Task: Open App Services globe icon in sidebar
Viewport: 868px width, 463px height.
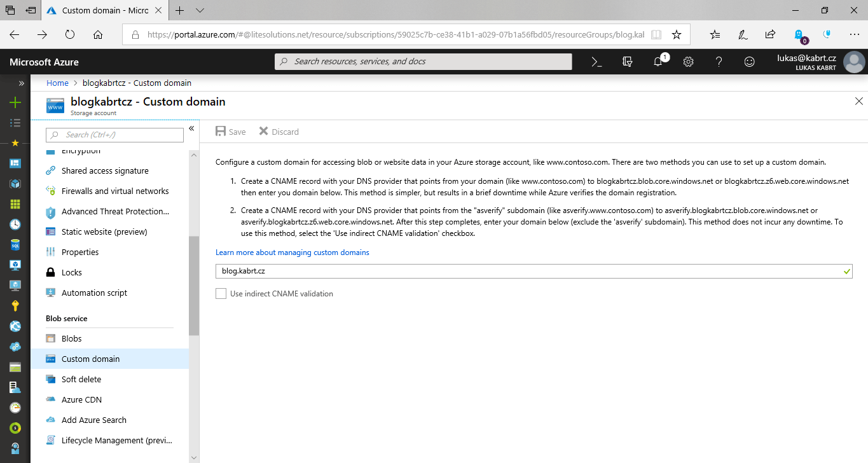Action: (x=15, y=326)
